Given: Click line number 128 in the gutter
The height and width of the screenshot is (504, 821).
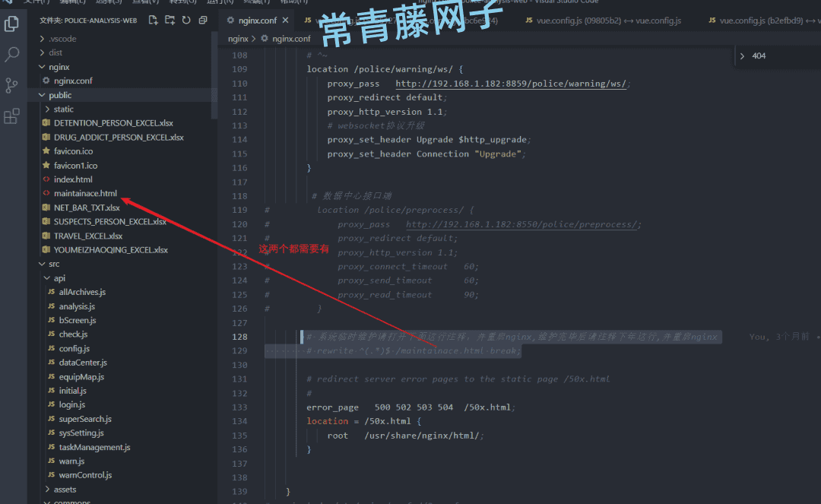Looking at the screenshot, I should tap(239, 337).
